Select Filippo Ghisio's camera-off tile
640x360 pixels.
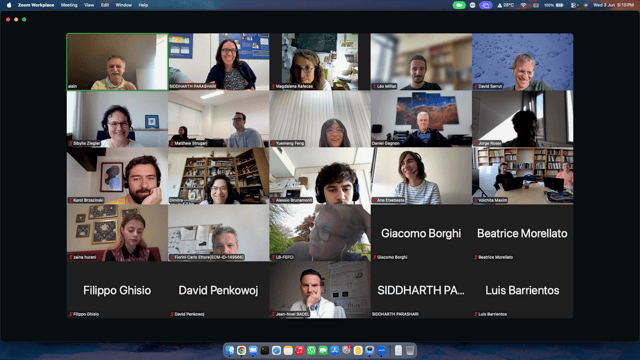click(x=117, y=290)
